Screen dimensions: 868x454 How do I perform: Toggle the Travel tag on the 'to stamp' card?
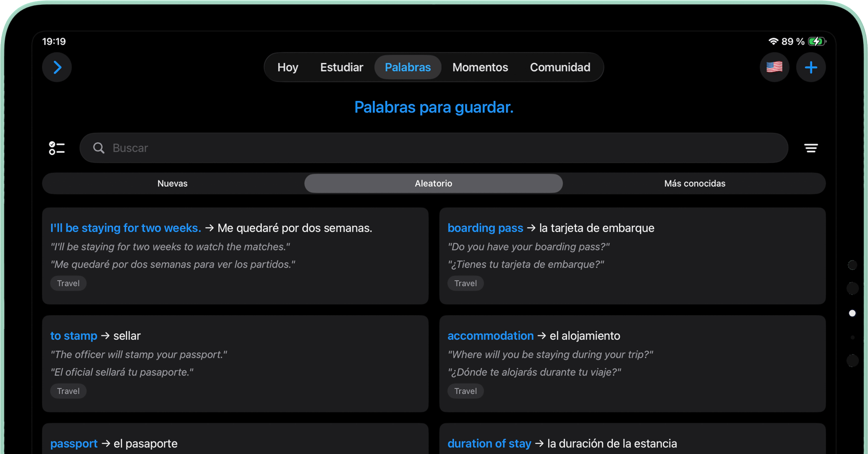click(68, 391)
